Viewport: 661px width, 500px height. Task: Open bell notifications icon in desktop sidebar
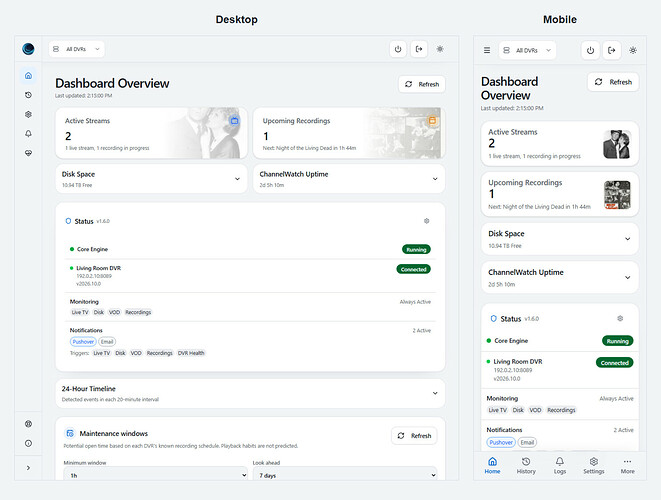pyautogui.click(x=28, y=134)
